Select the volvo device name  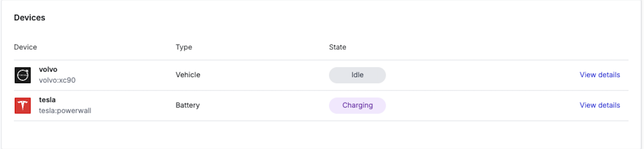(x=48, y=69)
